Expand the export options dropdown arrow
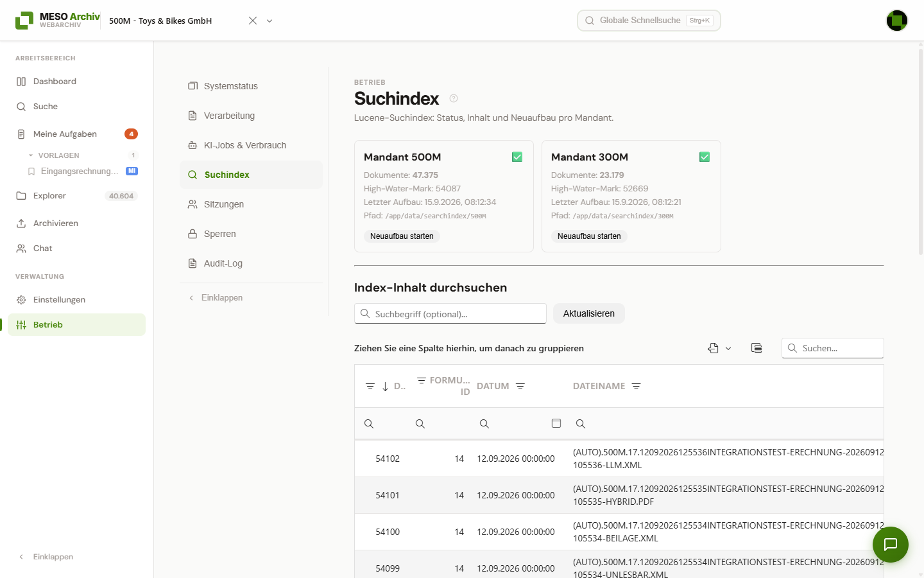Image resolution: width=924 pixels, height=578 pixels. [728, 348]
